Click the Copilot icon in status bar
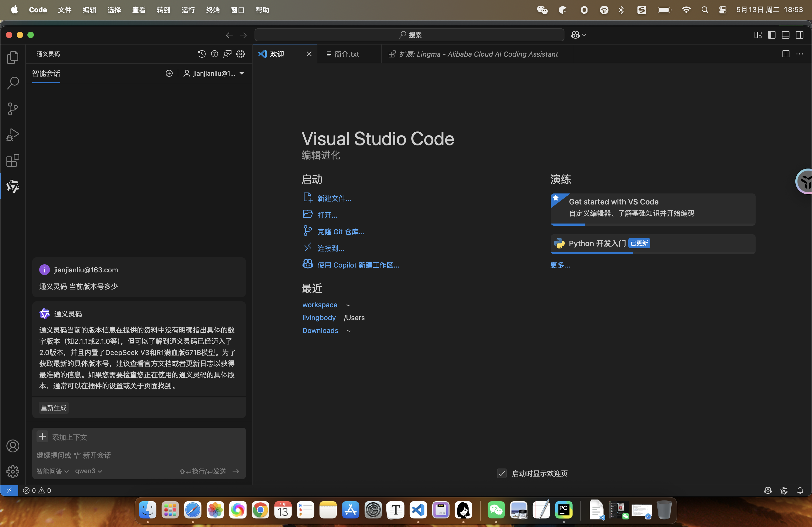 click(768, 490)
